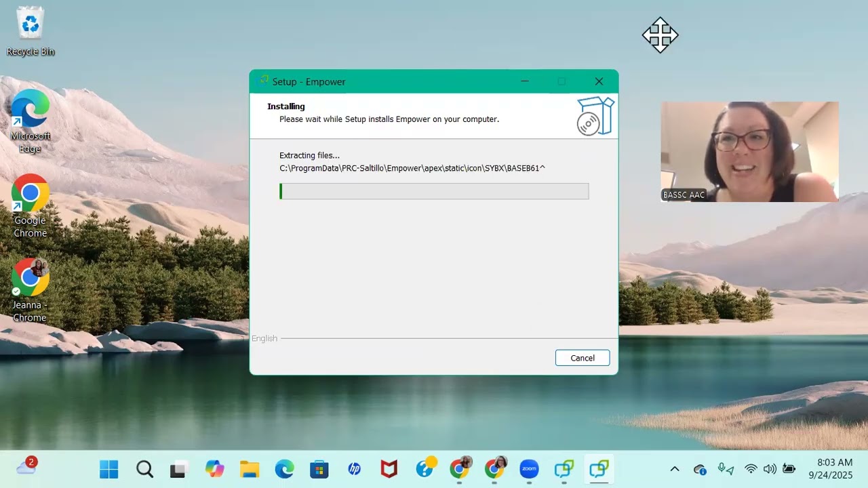
Task: Select the Microsoft Edge desktop shortcut
Action: [x=31, y=122]
